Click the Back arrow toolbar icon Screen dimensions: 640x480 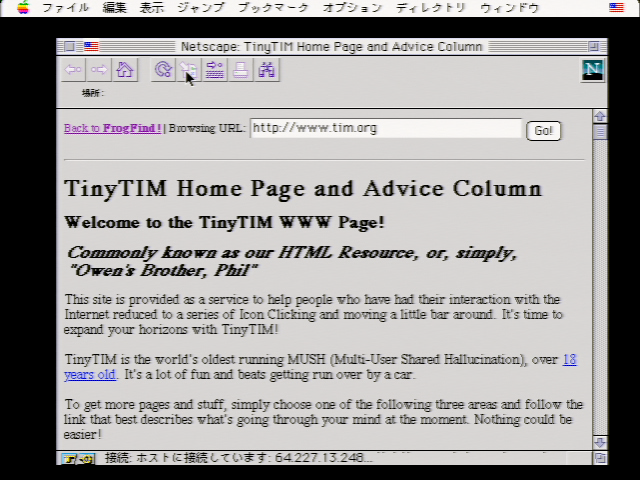point(74,70)
